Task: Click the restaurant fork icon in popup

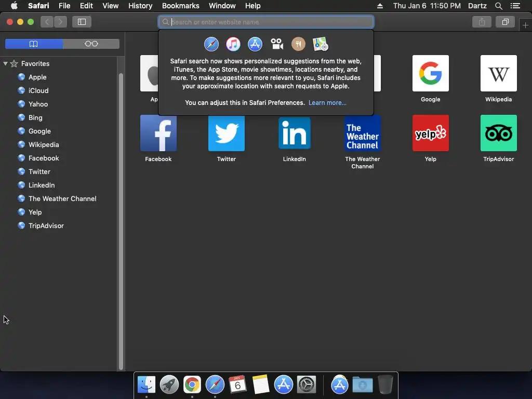Action: click(299, 44)
